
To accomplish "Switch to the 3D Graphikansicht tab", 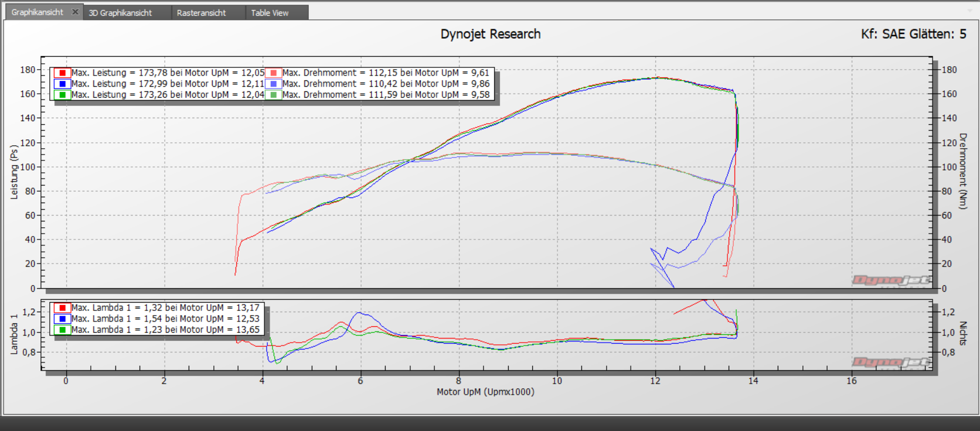I will tap(120, 13).
